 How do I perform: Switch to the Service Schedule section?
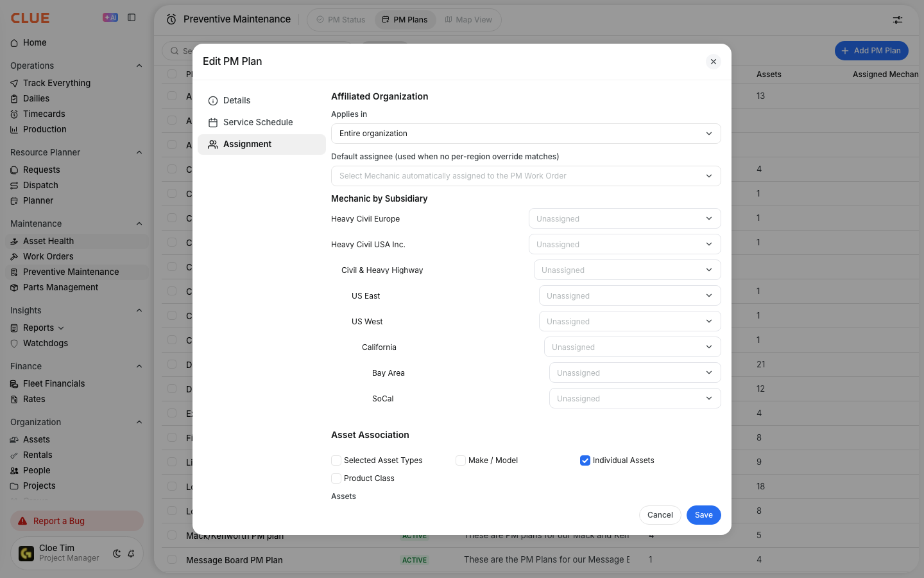262,123
